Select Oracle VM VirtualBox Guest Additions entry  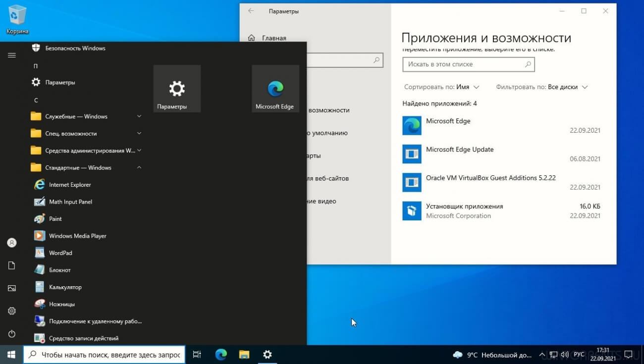[501, 183]
